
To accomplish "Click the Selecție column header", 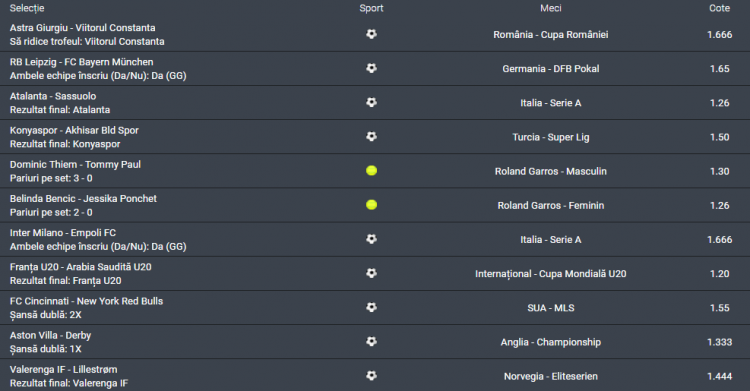I will 27,8.
